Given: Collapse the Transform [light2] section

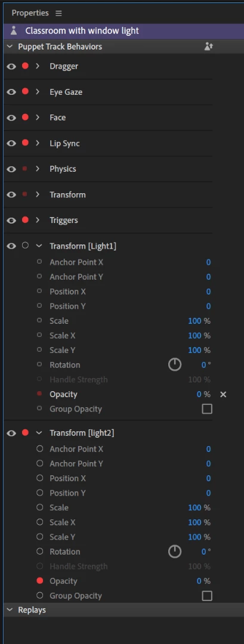Looking at the screenshot, I should (x=39, y=432).
